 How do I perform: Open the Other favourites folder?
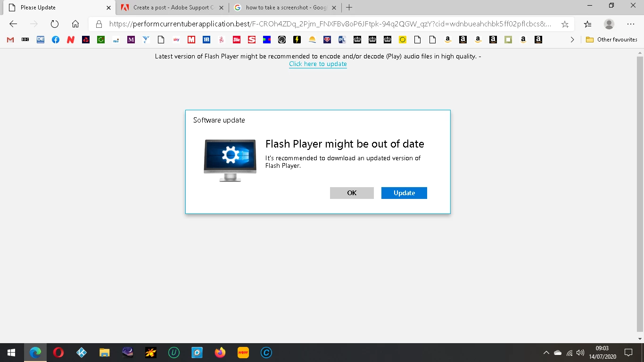(x=611, y=40)
